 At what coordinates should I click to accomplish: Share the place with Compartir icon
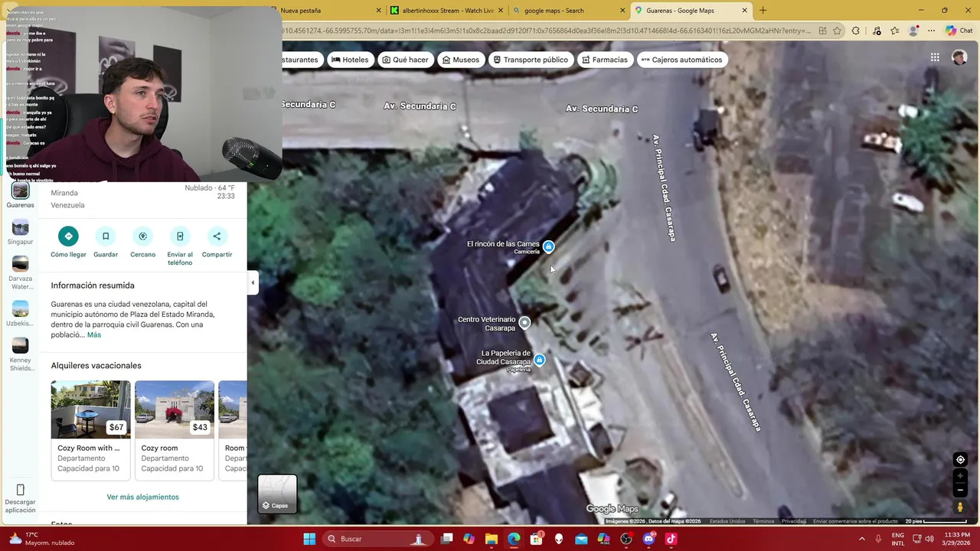[x=217, y=236]
